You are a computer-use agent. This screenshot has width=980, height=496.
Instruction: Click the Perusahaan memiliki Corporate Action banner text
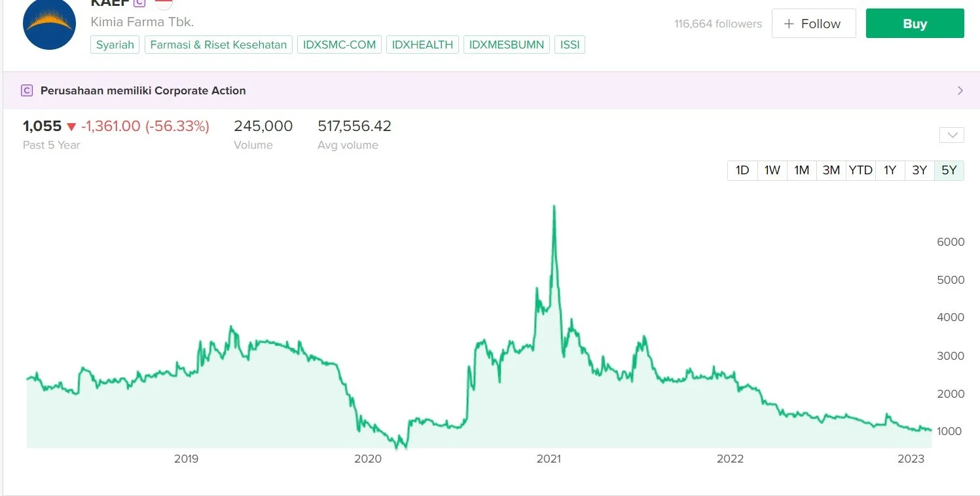click(143, 90)
